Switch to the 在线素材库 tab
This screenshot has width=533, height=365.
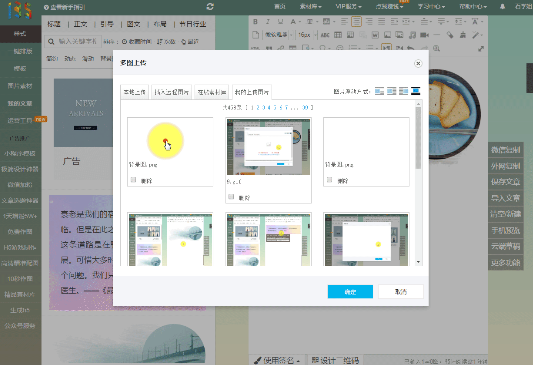(211, 92)
